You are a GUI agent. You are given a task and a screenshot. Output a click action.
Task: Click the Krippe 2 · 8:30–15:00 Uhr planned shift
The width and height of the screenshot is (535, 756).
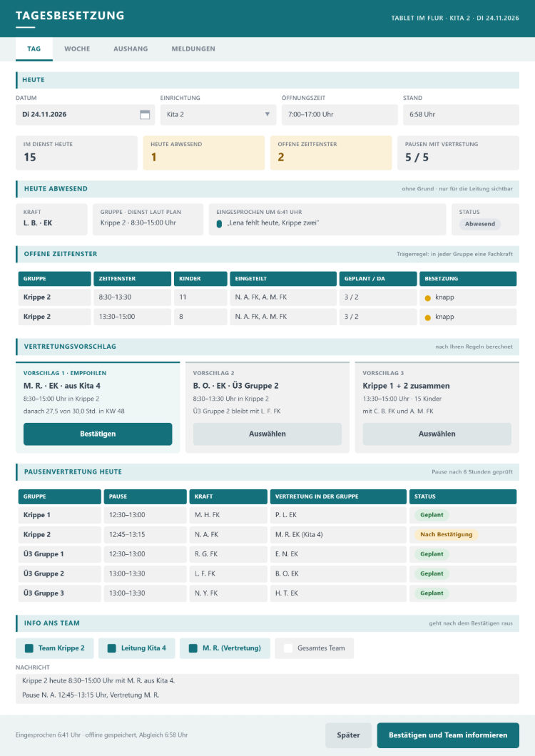click(x=148, y=220)
